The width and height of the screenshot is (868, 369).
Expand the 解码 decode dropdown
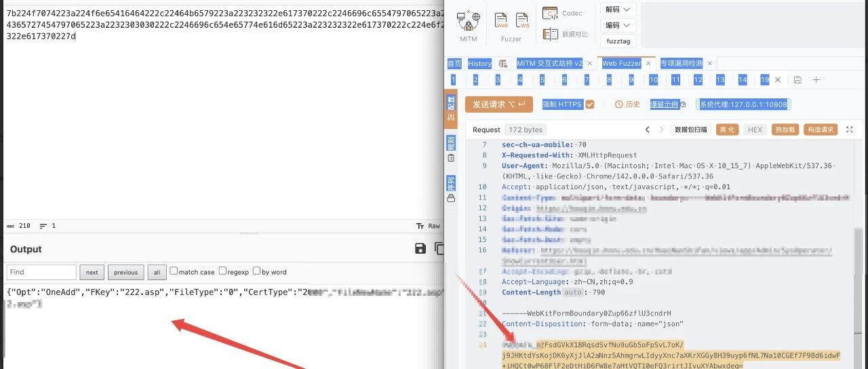[x=618, y=9]
